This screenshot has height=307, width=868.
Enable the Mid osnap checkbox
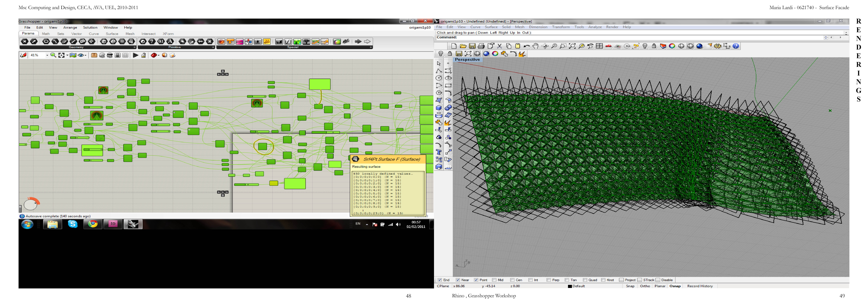pyautogui.click(x=494, y=280)
